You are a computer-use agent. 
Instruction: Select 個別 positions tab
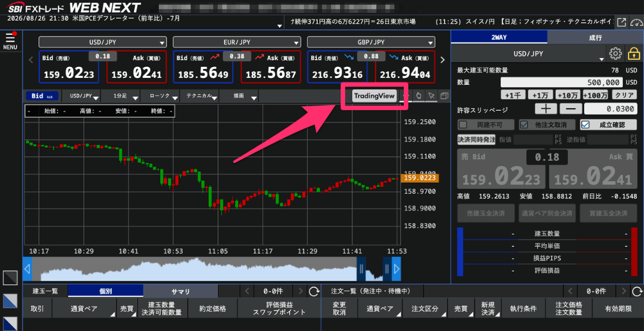[x=106, y=292]
